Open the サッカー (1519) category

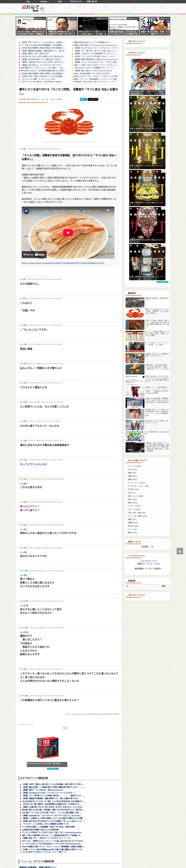click(134, 506)
